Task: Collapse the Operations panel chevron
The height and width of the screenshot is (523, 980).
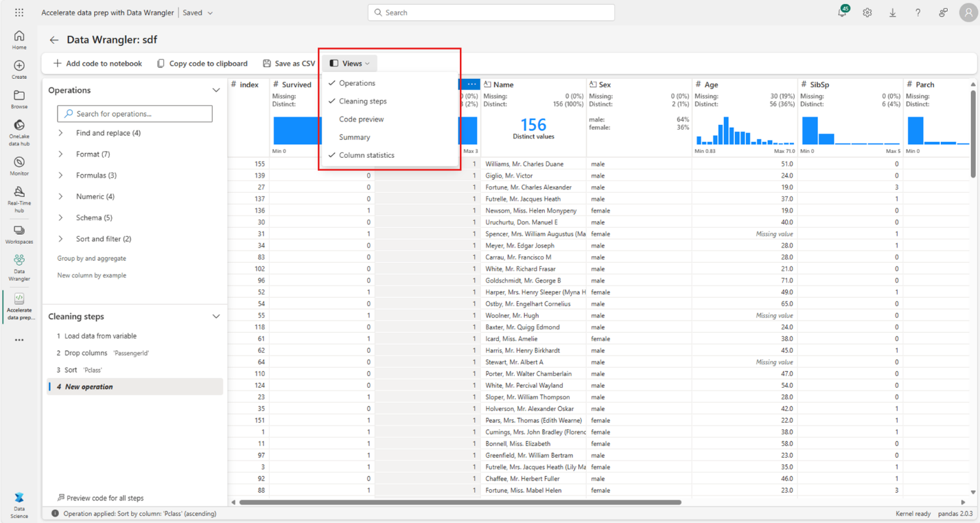Action: tap(216, 90)
